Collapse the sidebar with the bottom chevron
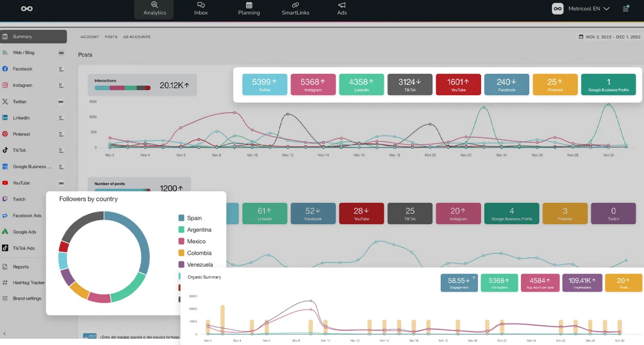644x345 pixels. click(5, 334)
